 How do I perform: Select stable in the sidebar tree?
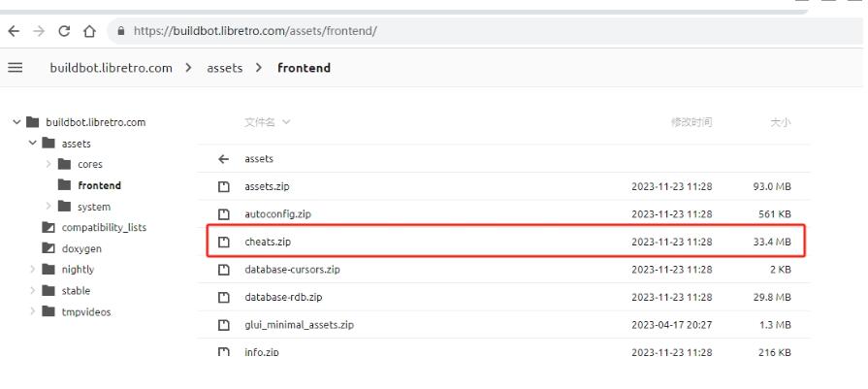(x=76, y=290)
